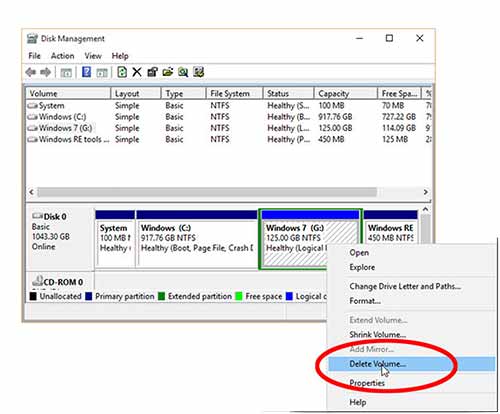Click the CD-ROM 0 disc icon
This screenshot has width=500, height=414.
37,281
